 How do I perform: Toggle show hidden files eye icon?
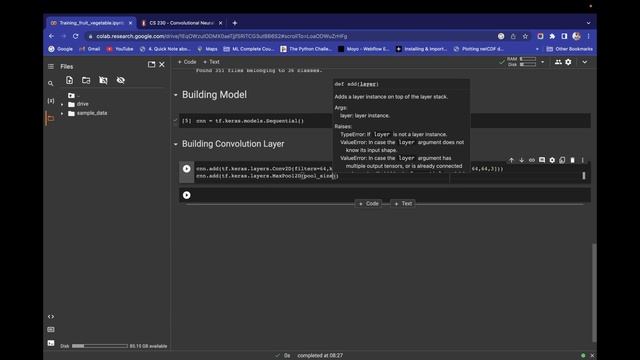click(x=120, y=80)
